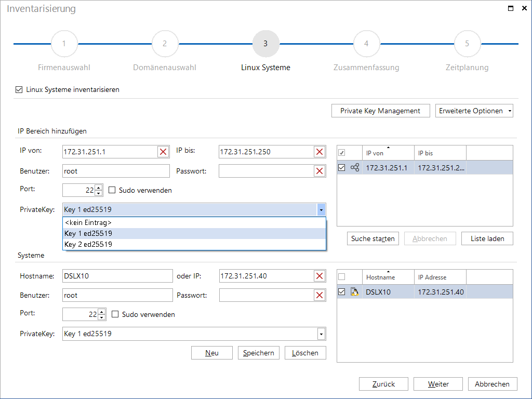Maximize the Inventarisierung window

511,8
